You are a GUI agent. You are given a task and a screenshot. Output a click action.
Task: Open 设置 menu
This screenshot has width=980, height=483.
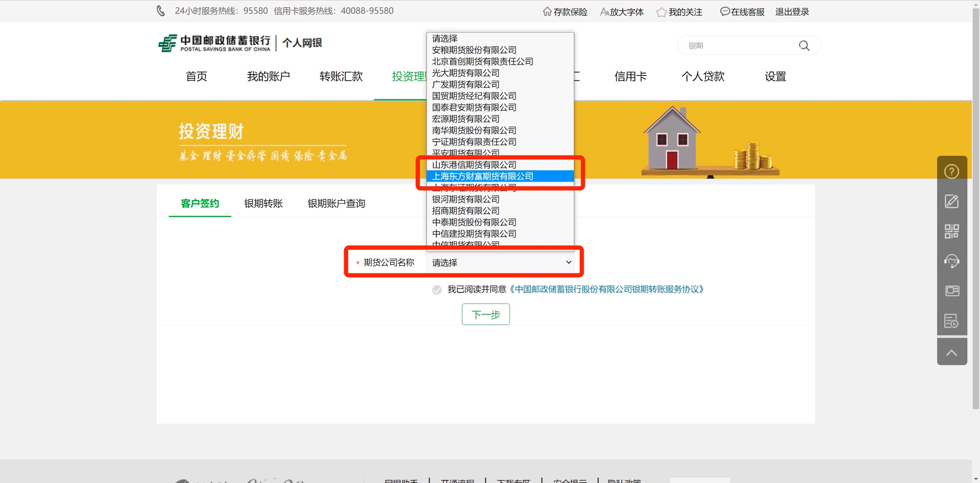(776, 77)
